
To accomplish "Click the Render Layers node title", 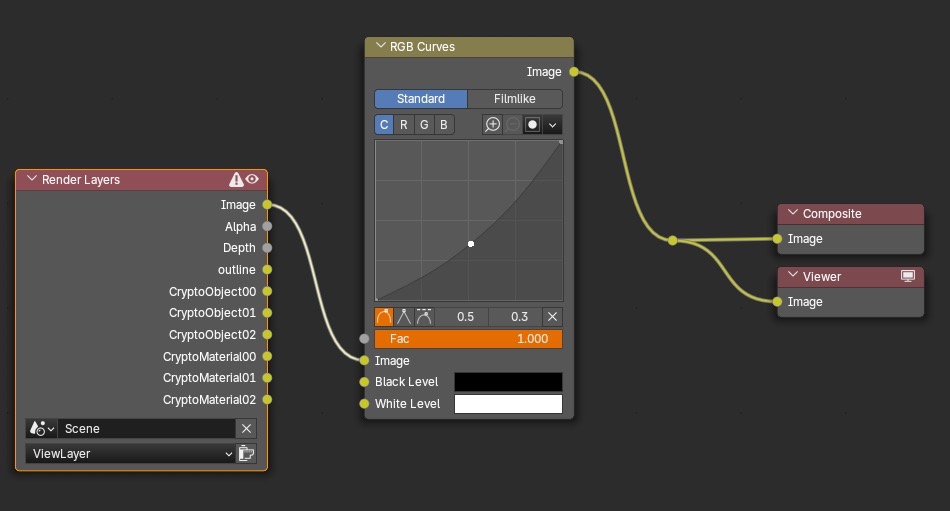I will tap(81, 180).
